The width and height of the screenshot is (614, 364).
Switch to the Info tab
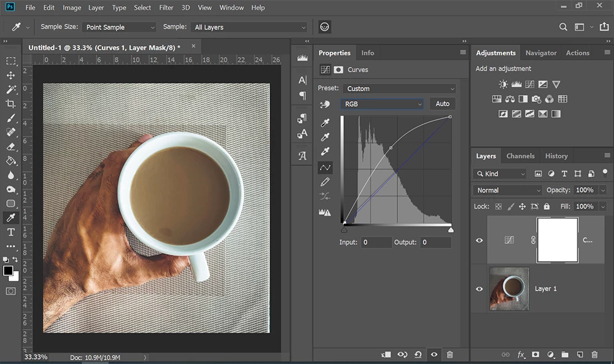368,53
